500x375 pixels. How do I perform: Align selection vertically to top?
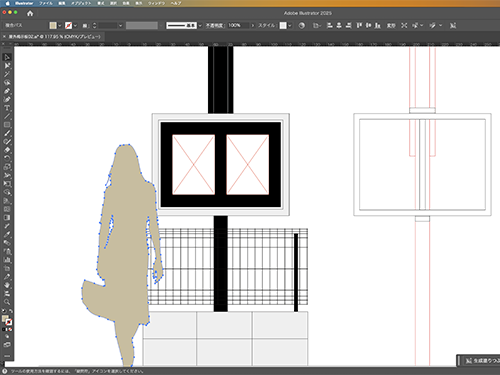tap(359, 25)
